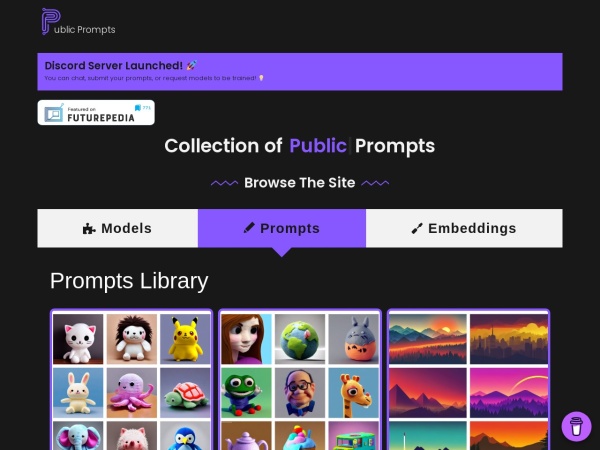Click the brush icon beside Embeddings
The width and height of the screenshot is (600, 450).
[417, 228]
